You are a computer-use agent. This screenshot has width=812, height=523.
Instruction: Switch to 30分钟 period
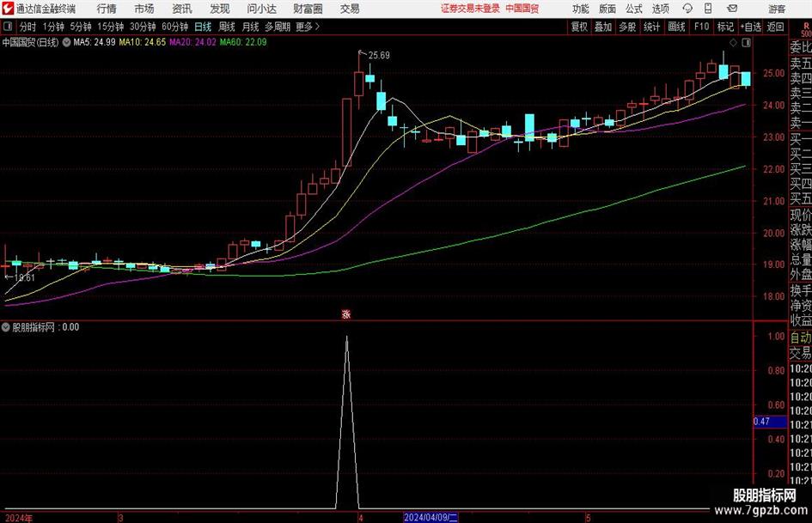point(143,27)
